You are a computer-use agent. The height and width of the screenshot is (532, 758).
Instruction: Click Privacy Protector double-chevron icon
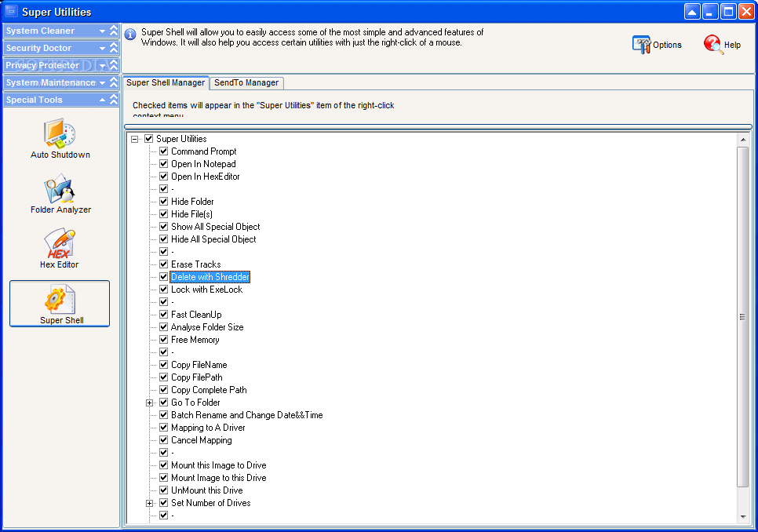pos(114,65)
